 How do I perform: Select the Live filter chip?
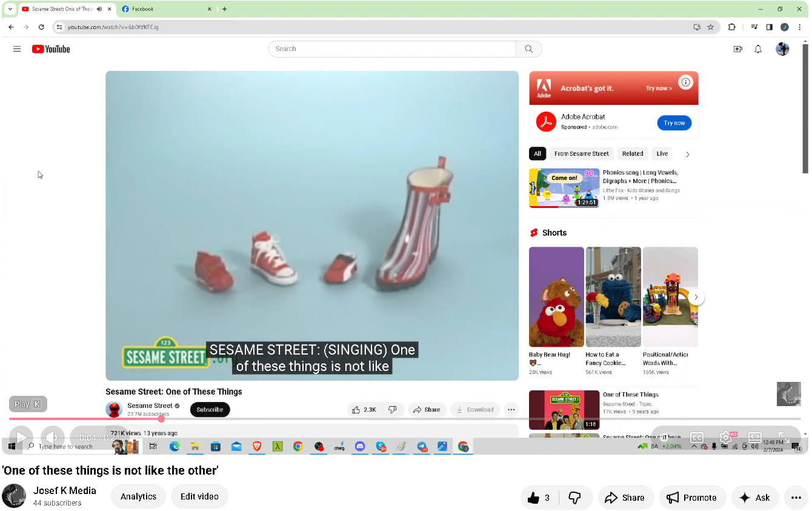[662, 154]
